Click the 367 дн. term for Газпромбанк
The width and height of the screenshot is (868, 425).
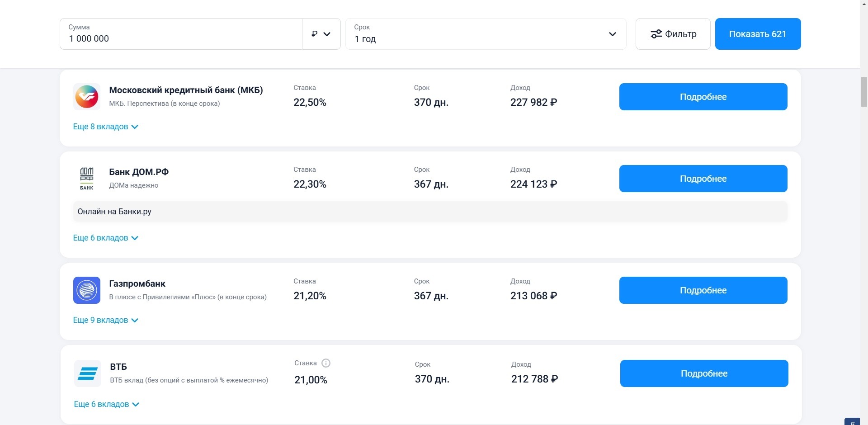(x=431, y=296)
